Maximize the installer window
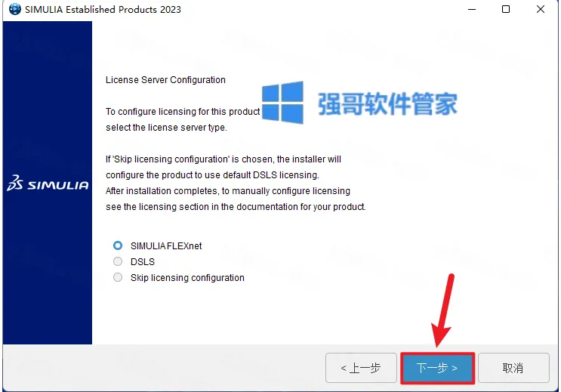 (x=506, y=9)
